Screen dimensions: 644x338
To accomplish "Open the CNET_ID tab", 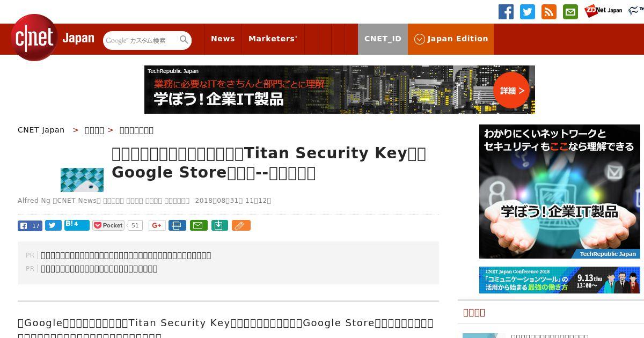I will point(383,39).
